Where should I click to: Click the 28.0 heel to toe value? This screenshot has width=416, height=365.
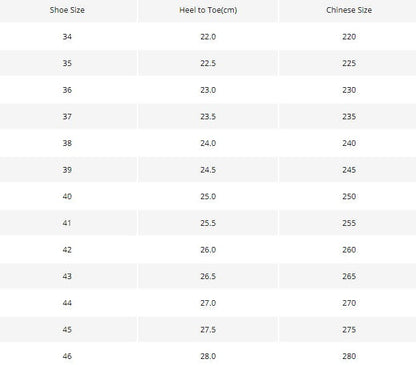pos(208,356)
